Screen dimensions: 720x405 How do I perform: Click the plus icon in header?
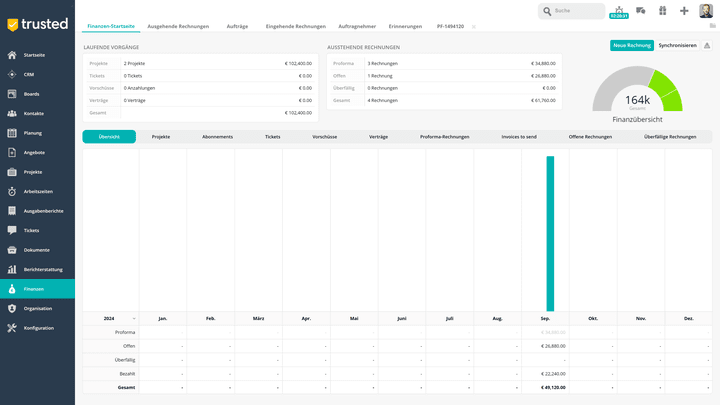684,11
